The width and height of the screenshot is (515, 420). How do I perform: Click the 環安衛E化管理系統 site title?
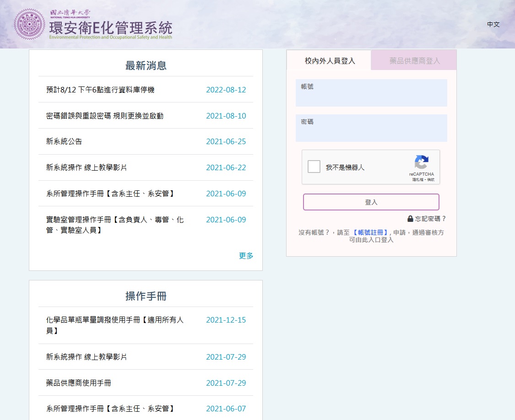[111, 28]
